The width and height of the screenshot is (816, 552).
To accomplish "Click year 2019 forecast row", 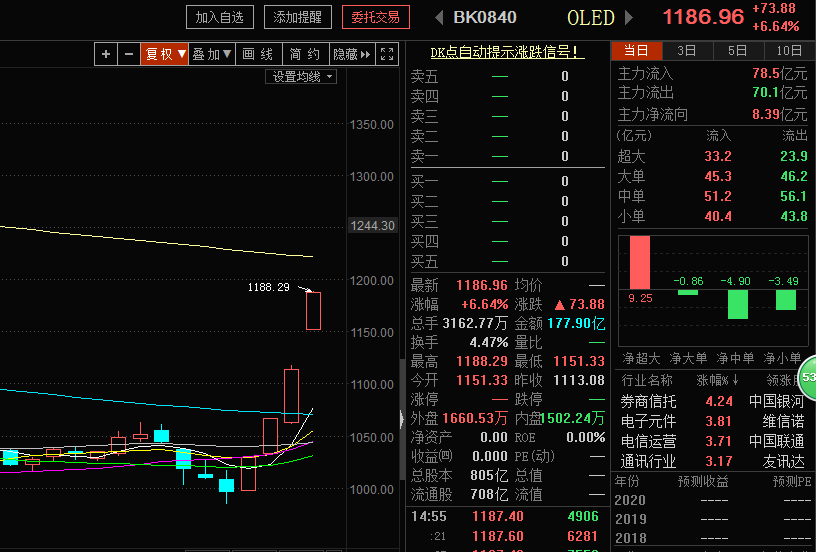I will 712,519.
